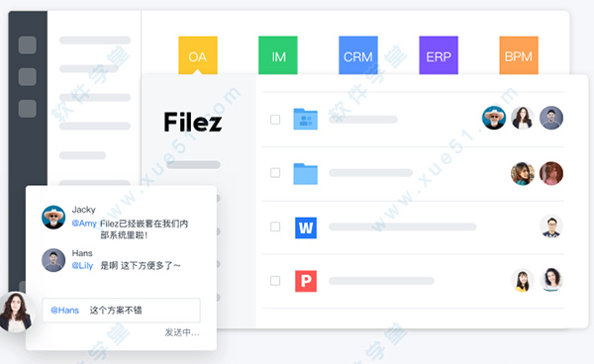Tick the checkbox beside the shared folder
594x364 pixels.
(275, 120)
